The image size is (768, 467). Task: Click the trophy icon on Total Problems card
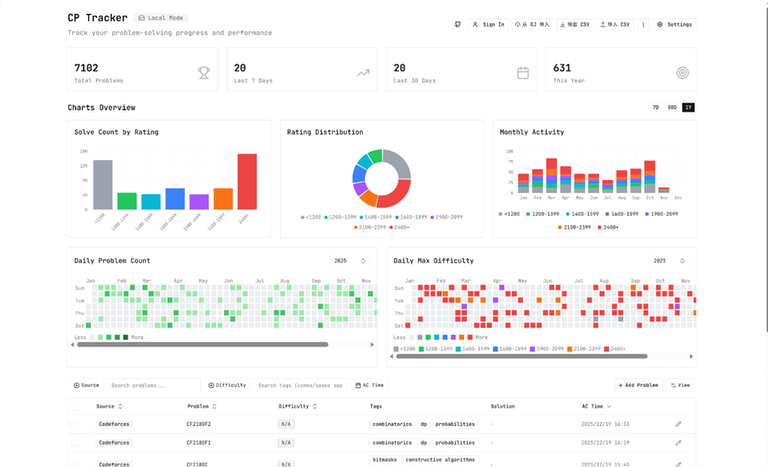click(x=204, y=72)
